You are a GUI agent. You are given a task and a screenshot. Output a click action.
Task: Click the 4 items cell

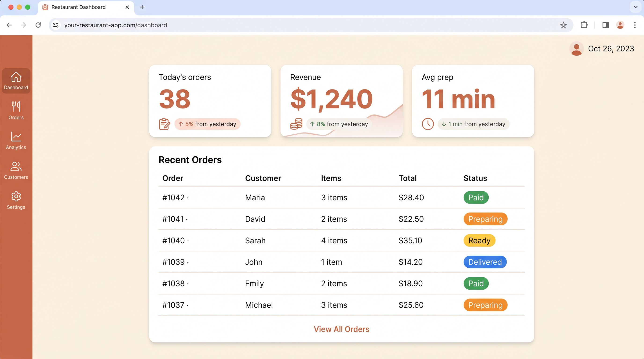click(334, 241)
